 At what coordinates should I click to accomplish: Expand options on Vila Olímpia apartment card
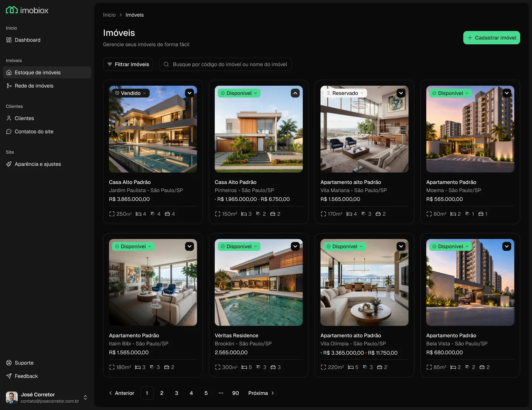(401, 246)
